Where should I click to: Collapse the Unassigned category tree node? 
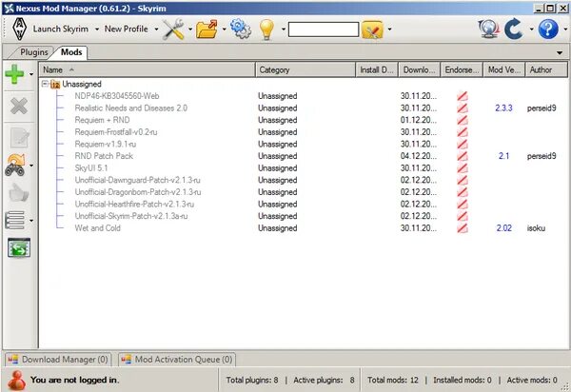[45, 84]
